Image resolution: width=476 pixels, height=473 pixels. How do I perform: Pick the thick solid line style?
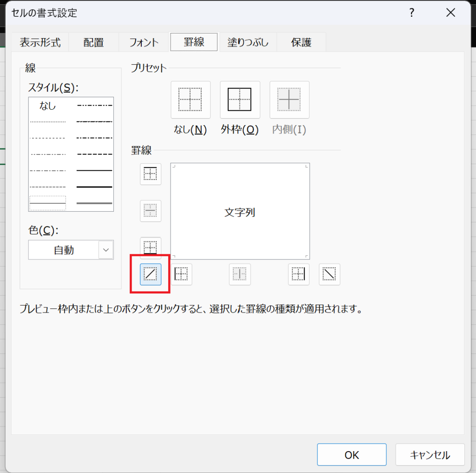pos(94,187)
